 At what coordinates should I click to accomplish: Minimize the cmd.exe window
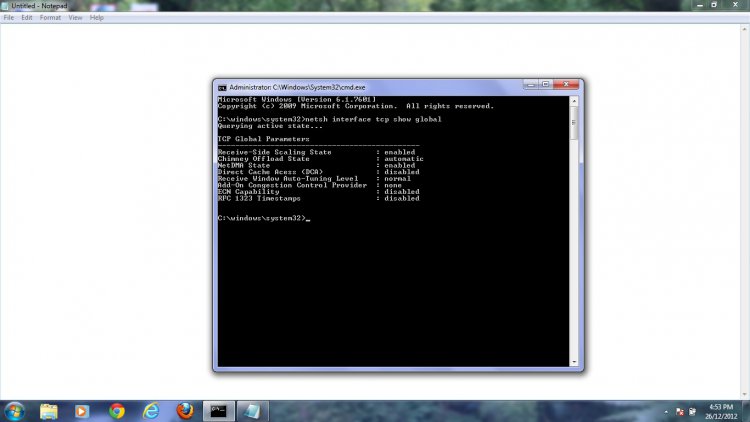click(x=530, y=85)
